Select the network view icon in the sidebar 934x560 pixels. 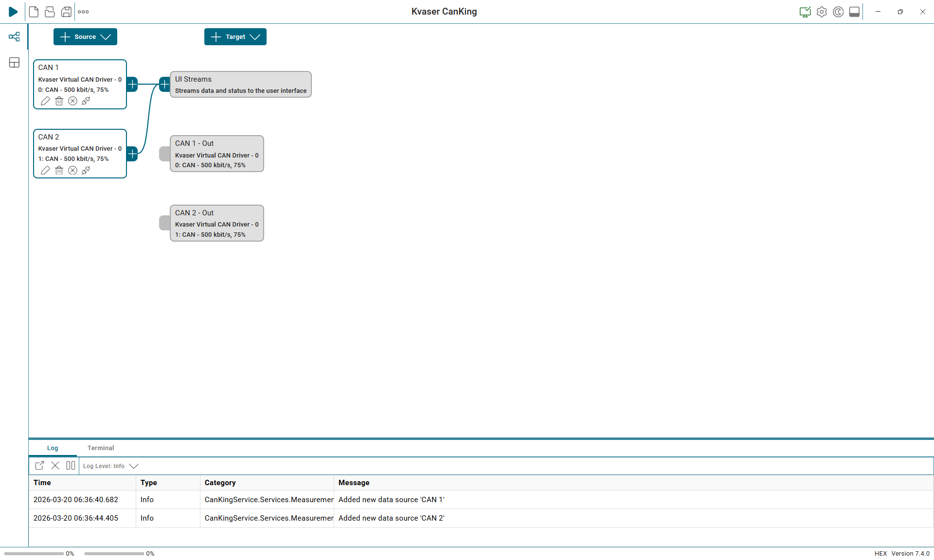(14, 36)
